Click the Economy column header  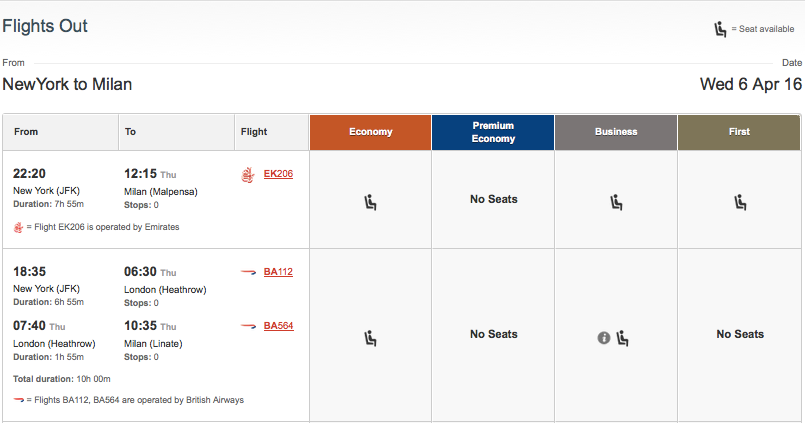(x=371, y=132)
